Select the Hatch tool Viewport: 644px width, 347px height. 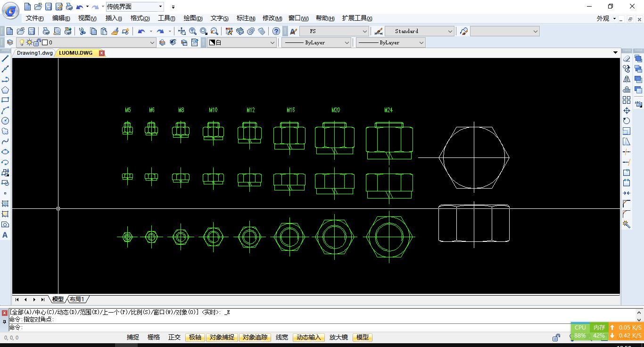click(x=5, y=204)
